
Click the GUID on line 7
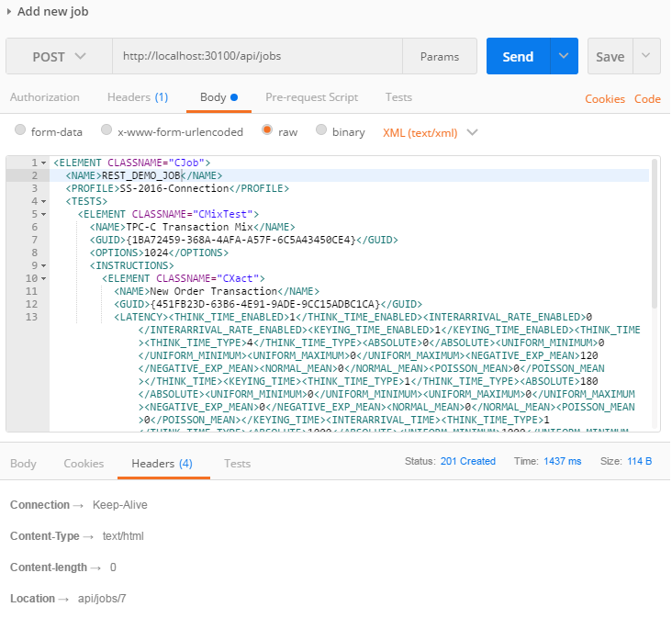click(241, 240)
